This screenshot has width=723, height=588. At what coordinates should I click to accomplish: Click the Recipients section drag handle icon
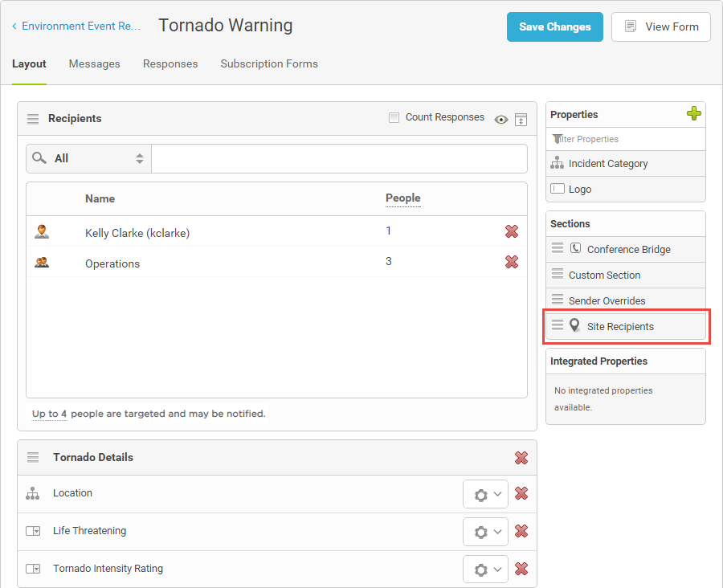(x=33, y=119)
